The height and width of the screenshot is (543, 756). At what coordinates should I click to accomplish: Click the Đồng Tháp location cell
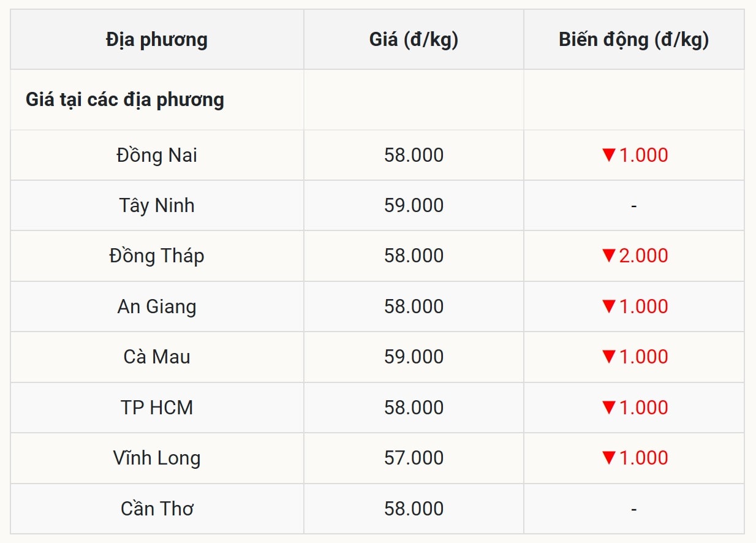click(x=157, y=256)
